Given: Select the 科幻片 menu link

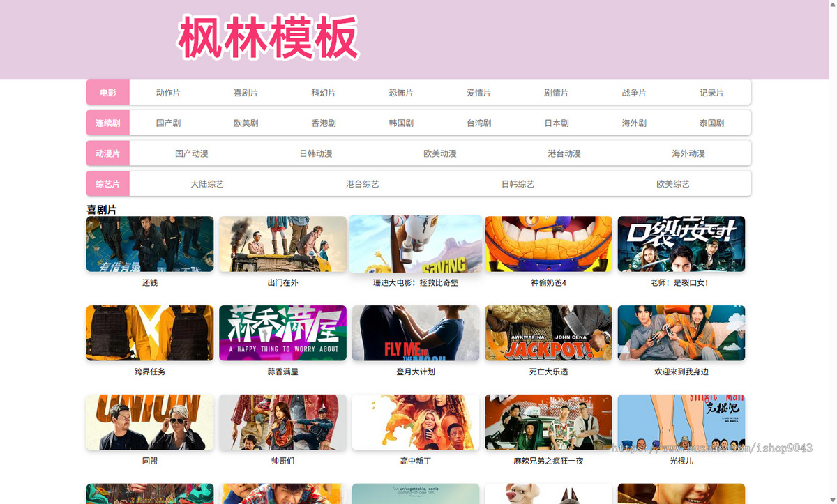Looking at the screenshot, I should tap(324, 93).
